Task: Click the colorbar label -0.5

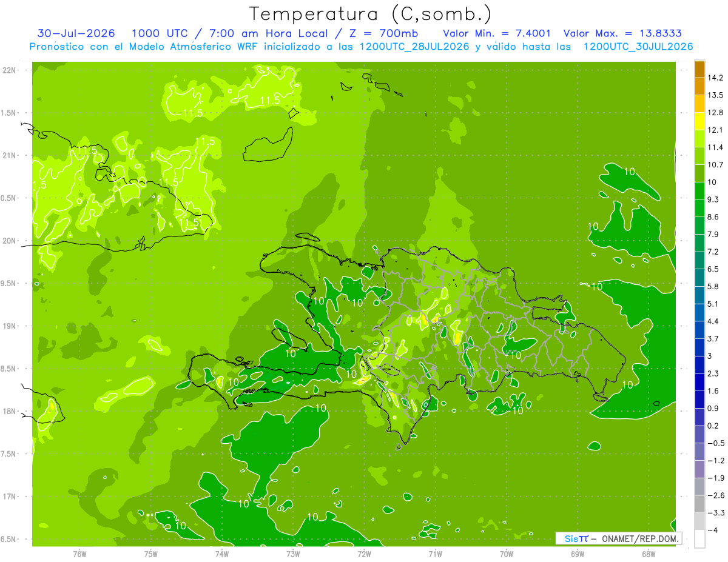Action: pos(715,443)
